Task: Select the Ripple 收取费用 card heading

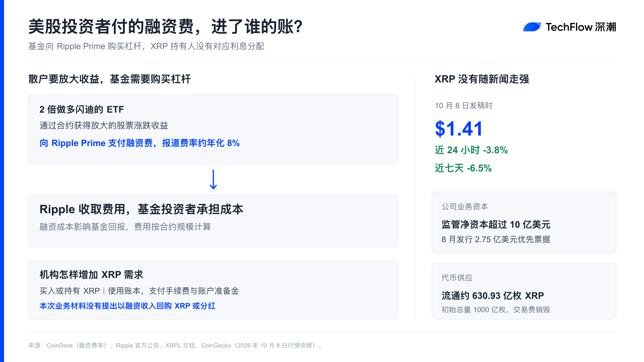Action: [141, 209]
